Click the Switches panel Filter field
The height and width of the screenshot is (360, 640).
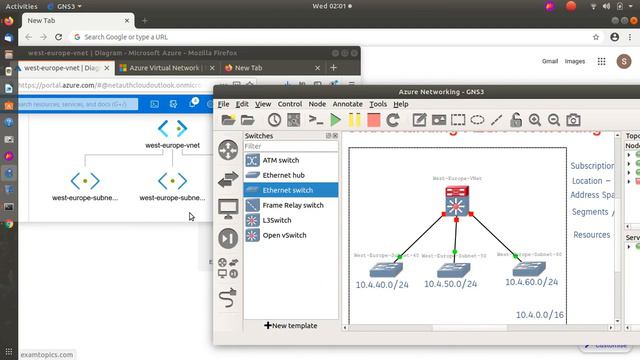291,146
